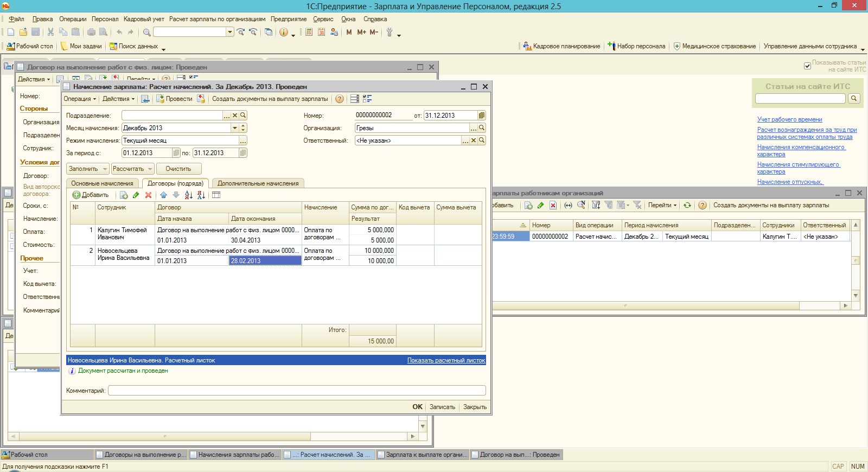Click the green pencil edit row icon
The width and height of the screenshot is (868, 472).
coord(136,195)
